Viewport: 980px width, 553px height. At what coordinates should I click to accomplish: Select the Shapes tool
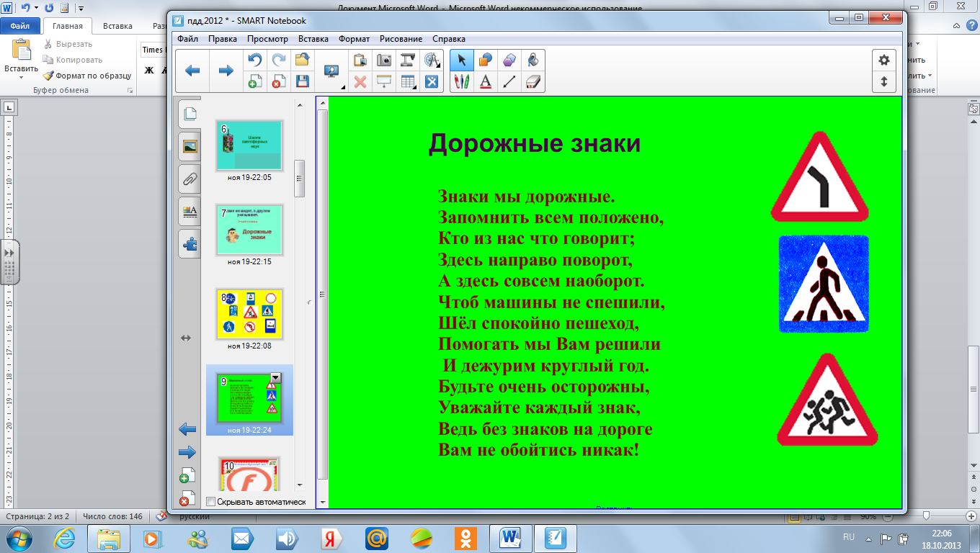coord(486,60)
